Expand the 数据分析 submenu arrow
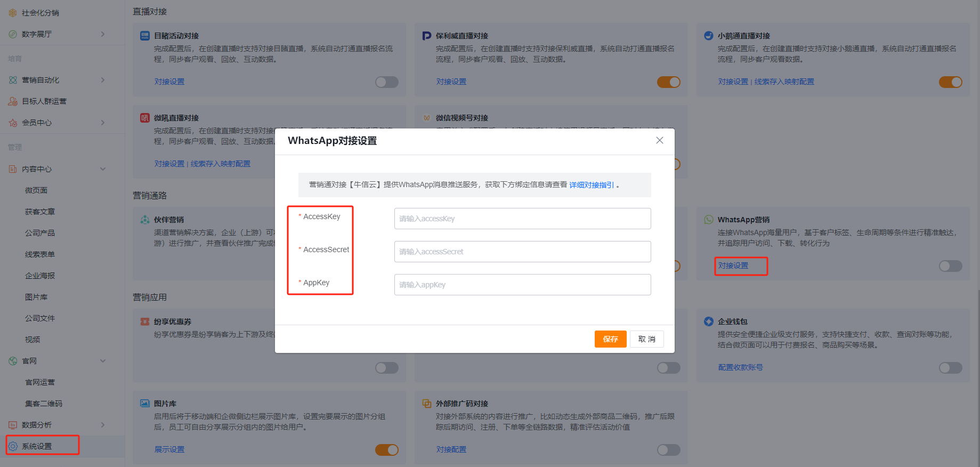980x467 pixels. pos(103,425)
